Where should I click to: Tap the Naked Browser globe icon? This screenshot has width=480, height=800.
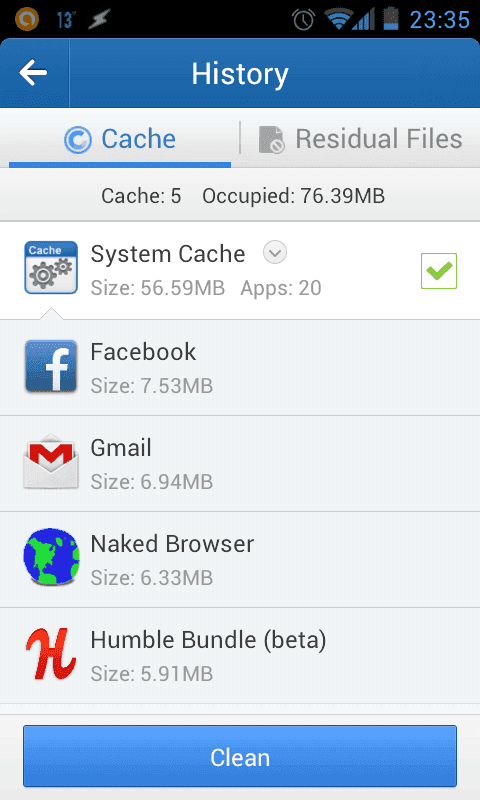tap(51, 557)
